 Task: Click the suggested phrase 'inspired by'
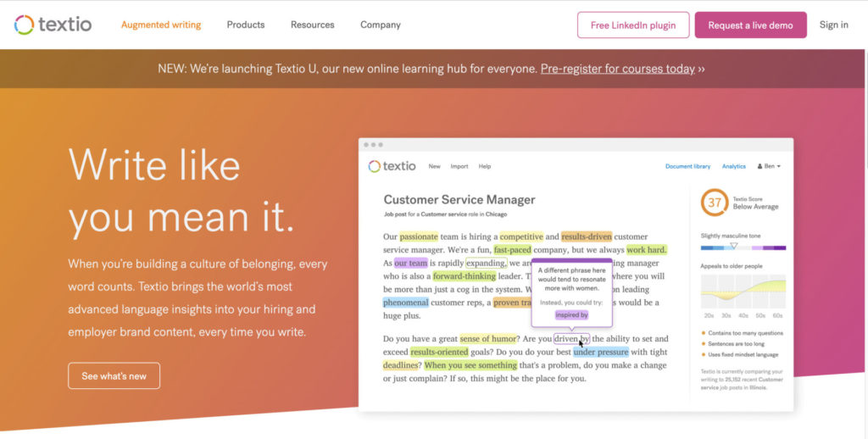point(572,314)
